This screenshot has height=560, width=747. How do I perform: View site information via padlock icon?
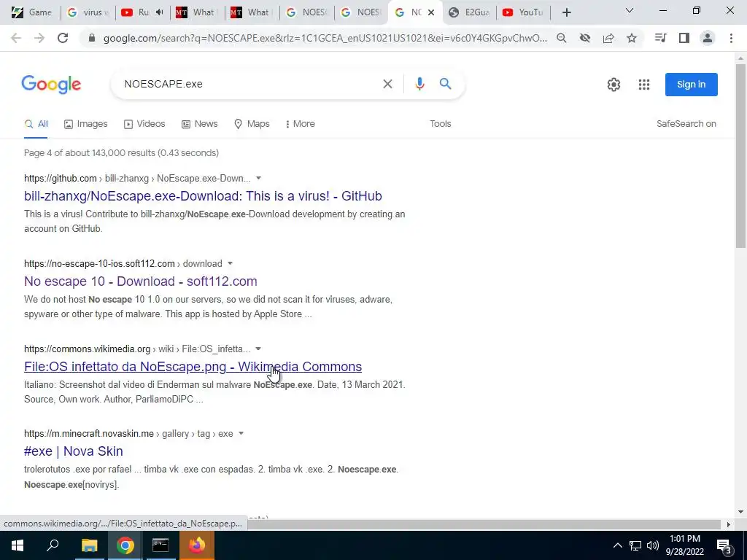coord(93,38)
